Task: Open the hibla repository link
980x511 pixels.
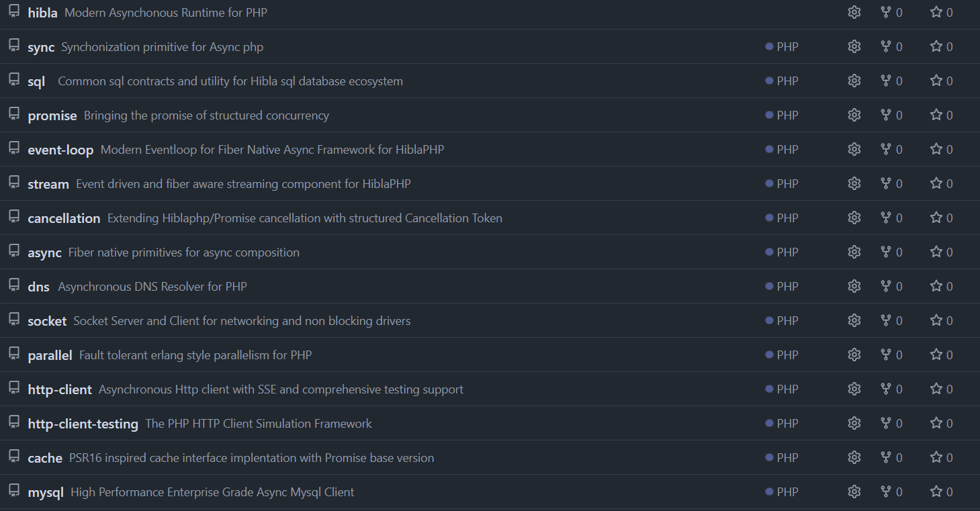Action: tap(42, 13)
